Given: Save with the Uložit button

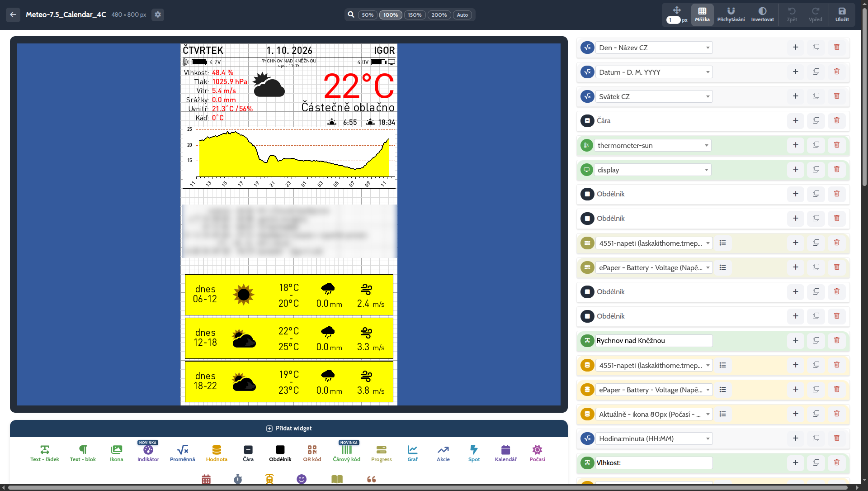Looking at the screenshot, I should (x=842, y=14).
